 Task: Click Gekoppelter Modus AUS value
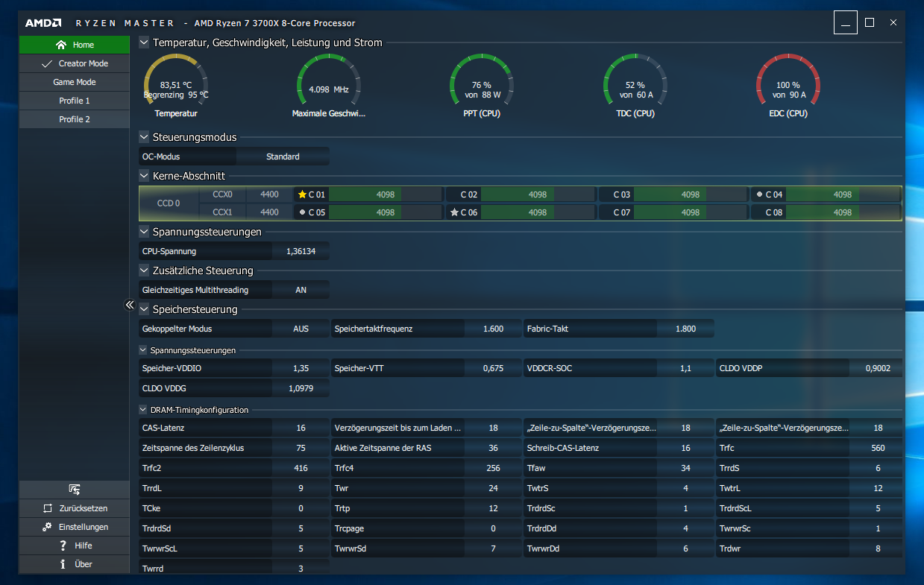coord(301,329)
